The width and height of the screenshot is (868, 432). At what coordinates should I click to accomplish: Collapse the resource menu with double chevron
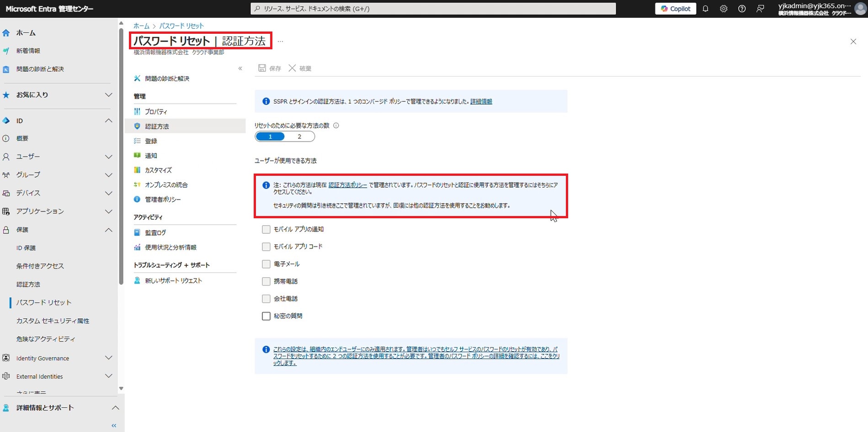240,68
